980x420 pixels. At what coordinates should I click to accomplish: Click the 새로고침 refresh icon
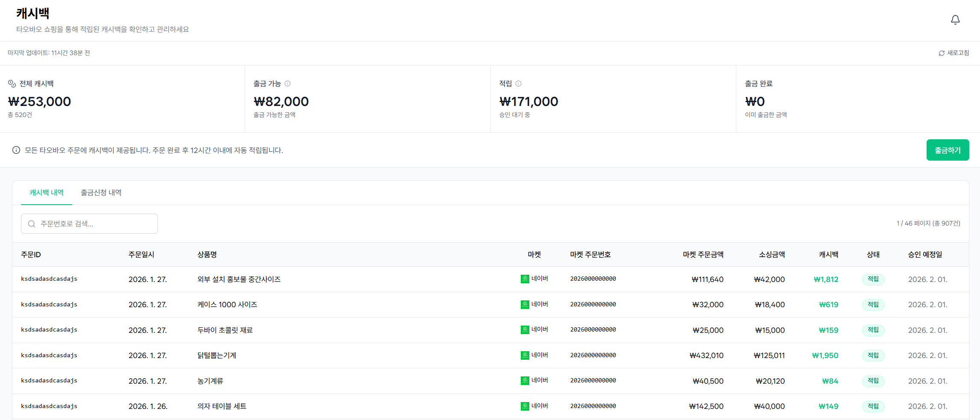(x=942, y=53)
